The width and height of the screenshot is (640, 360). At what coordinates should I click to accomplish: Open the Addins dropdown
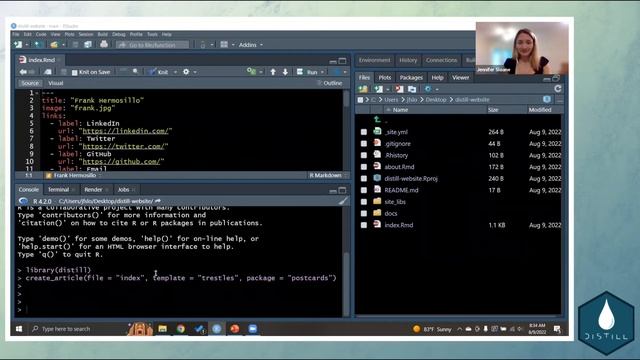251,44
